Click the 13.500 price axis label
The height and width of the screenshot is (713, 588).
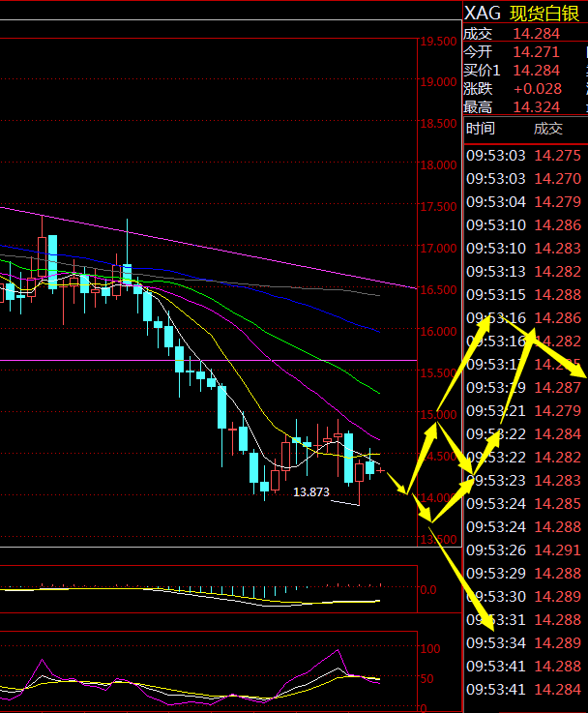pyautogui.click(x=438, y=539)
